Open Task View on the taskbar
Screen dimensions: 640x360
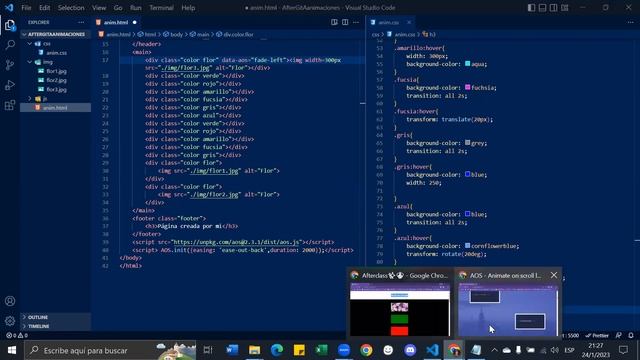[208, 350]
